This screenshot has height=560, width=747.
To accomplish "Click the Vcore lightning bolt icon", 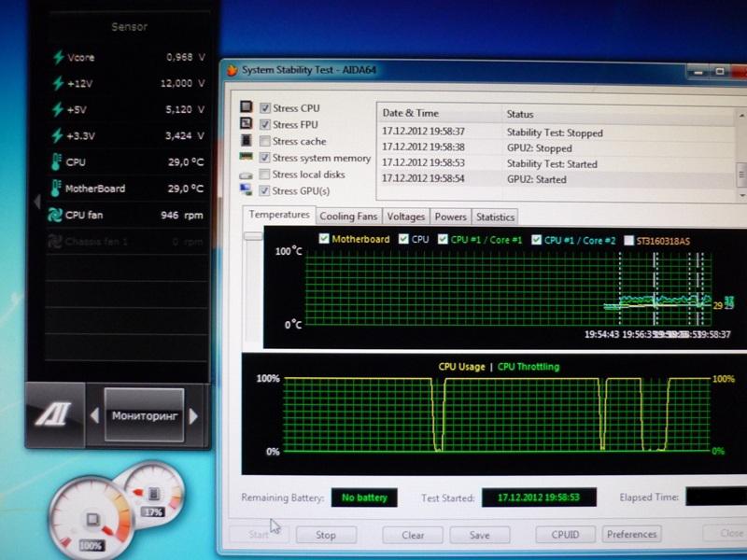I will click(x=58, y=57).
